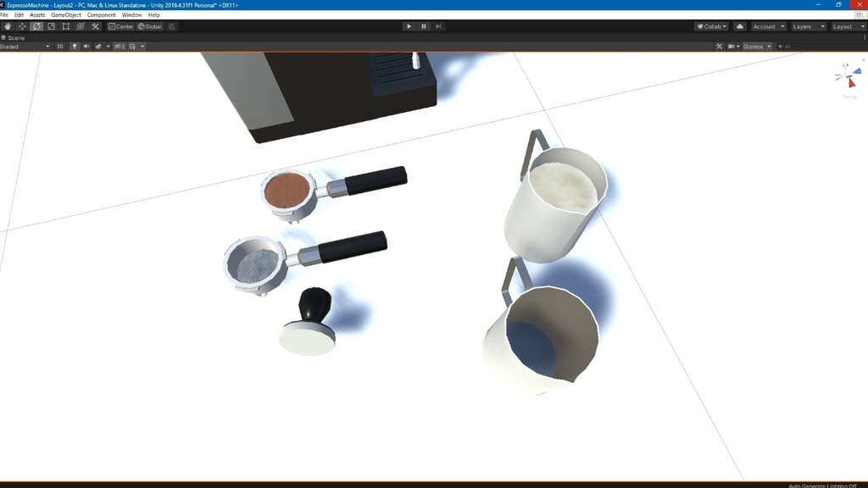Screen dimensions: 868x488
Task: Select the coffee tamper object
Action: [309, 321]
